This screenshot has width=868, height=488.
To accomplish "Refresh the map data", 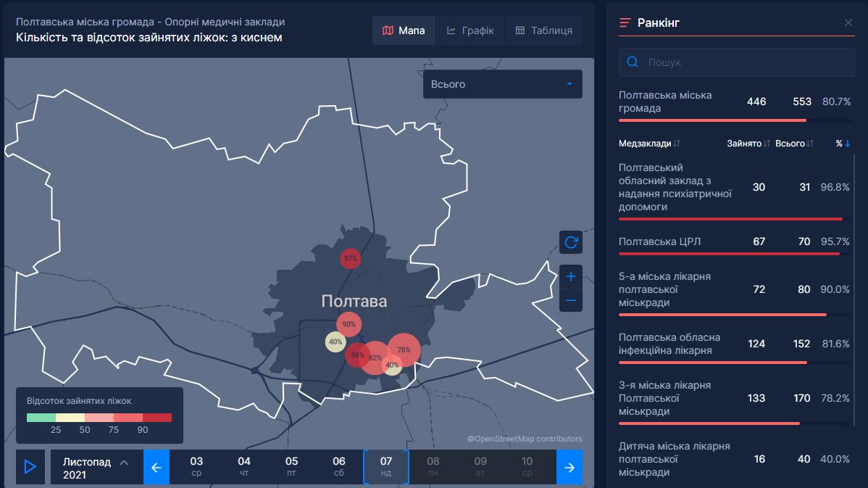I will tap(570, 242).
